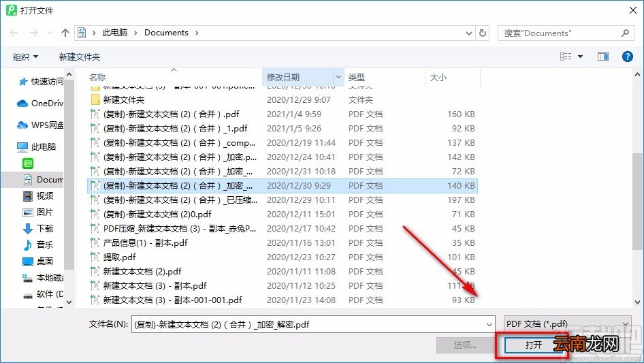The width and height of the screenshot is (644, 363).
Task: Expand chevron after 此电脑 in path
Action: (135, 33)
